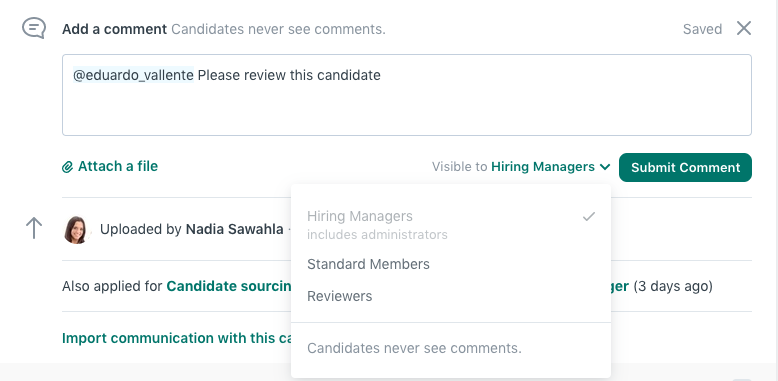
Task: Click the chevron beside Hiring Managers
Action: (605, 167)
